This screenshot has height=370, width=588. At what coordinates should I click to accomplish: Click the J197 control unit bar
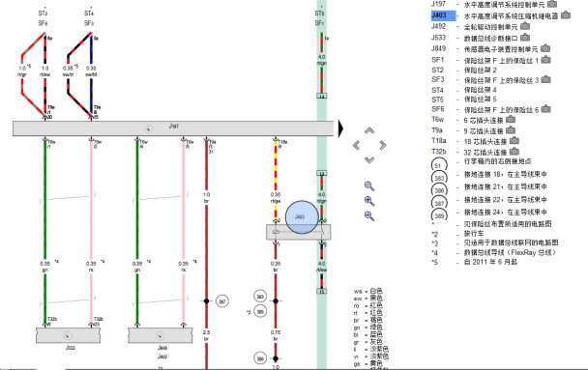173,128
